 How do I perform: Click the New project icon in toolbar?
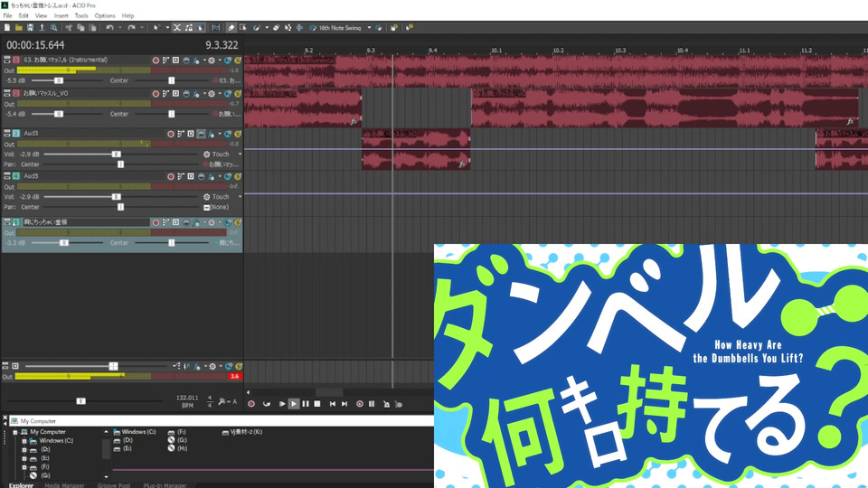coord(7,27)
